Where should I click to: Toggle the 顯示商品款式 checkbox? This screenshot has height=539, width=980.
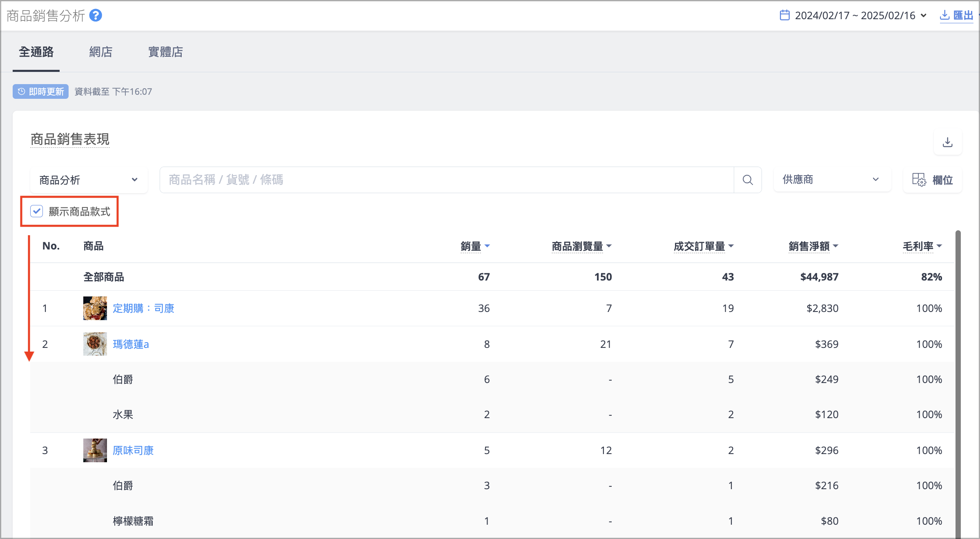[x=37, y=211]
